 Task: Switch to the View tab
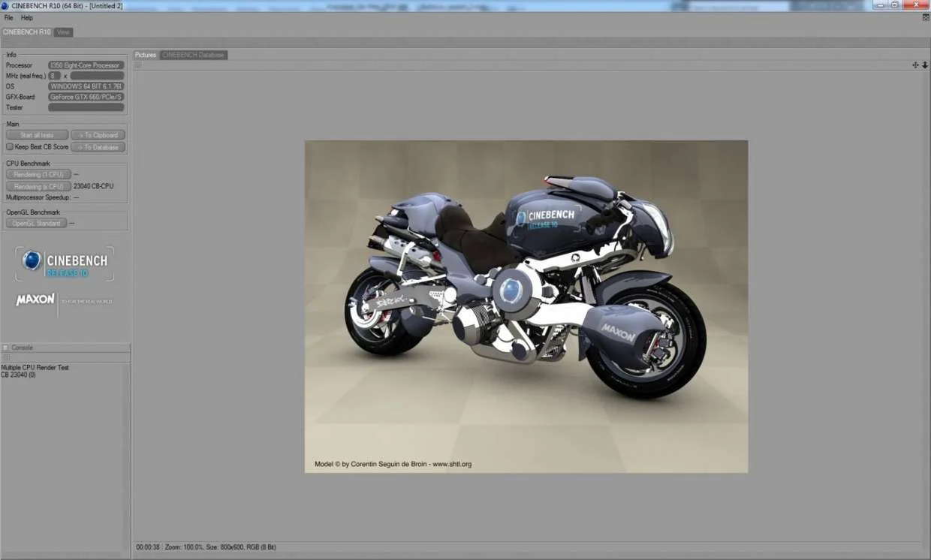point(64,32)
